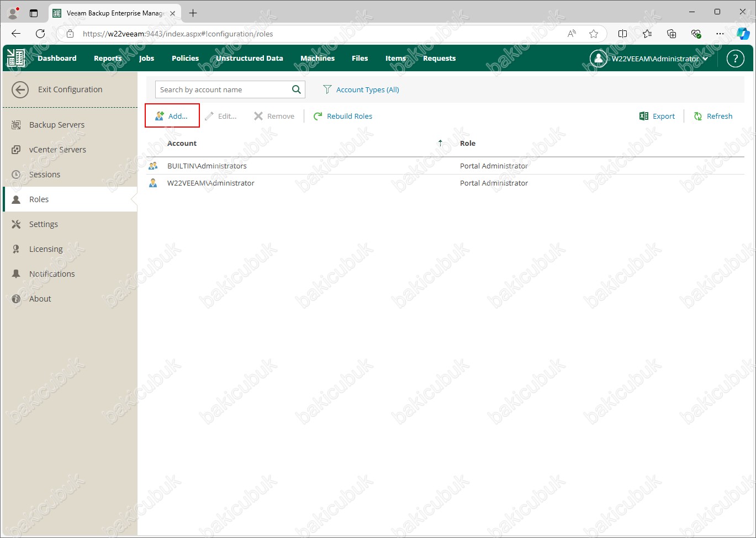
Task: Open the Machines tab
Action: [318, 58]
